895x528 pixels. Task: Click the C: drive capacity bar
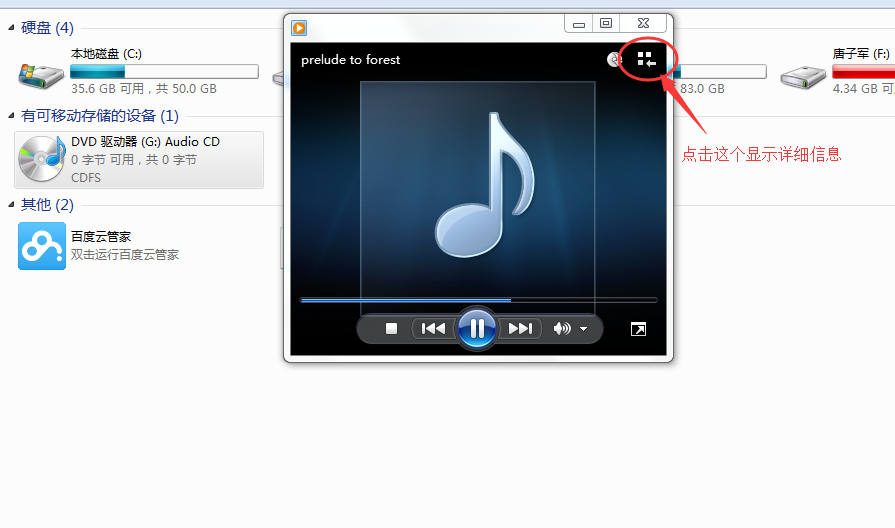tap(164, 71)
